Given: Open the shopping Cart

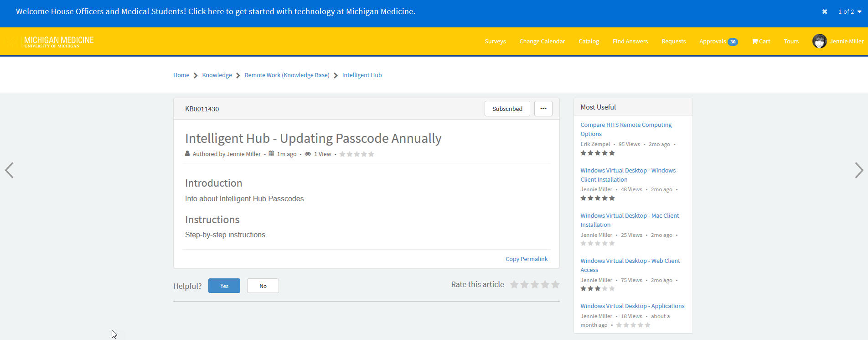Looking at the screenshot, I should click(x=761, y=42).
